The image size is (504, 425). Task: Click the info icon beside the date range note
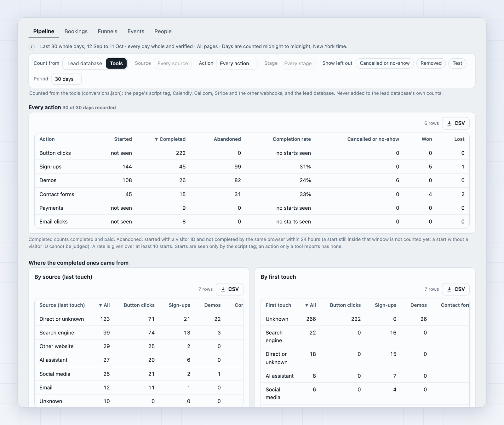[32, 47]
